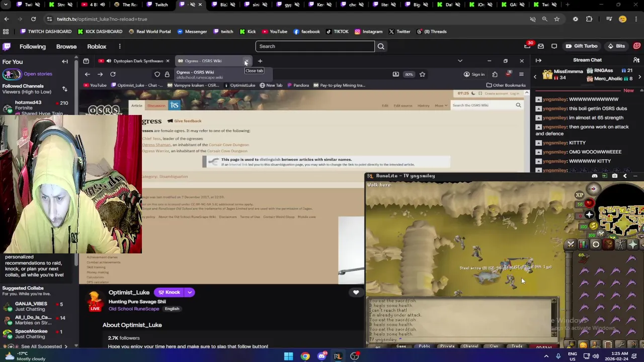Open the inventory tab in RuneLite
Viewport: 644px width, 362px height.
pyautogui.click(x=608, y=244)
